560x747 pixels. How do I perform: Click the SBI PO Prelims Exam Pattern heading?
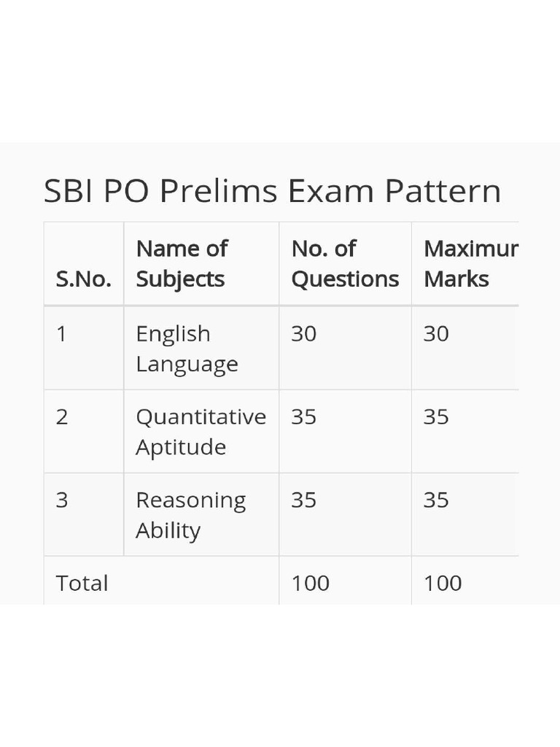click(272, 192)
